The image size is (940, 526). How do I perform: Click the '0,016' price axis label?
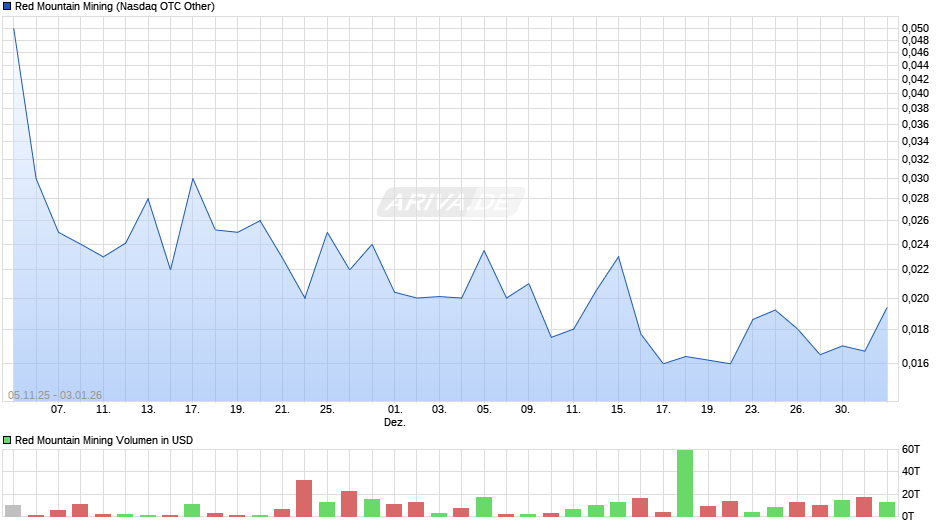point(915,363)
